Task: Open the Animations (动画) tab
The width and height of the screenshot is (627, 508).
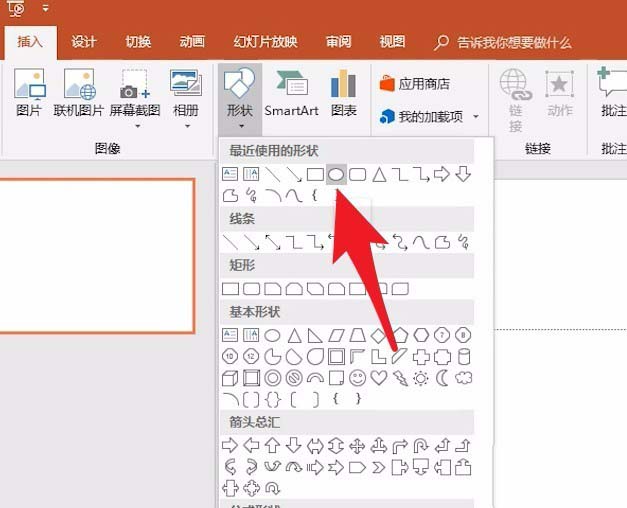Action: [192, 42]
